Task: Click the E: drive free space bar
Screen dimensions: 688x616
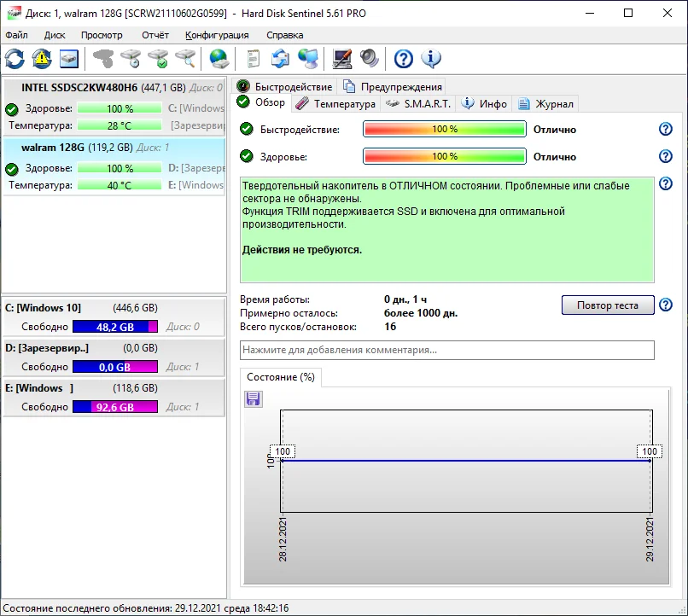Action: (x=115, y=407)
